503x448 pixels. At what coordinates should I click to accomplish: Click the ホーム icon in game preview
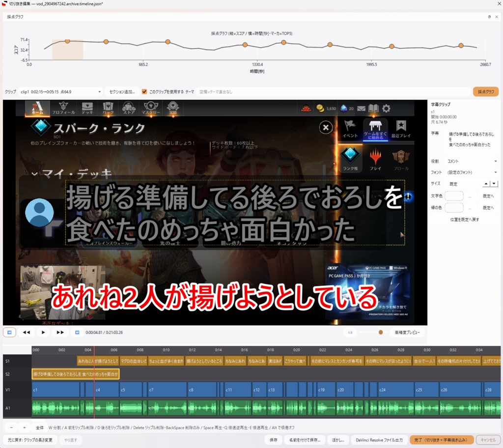tap(37, 108)
